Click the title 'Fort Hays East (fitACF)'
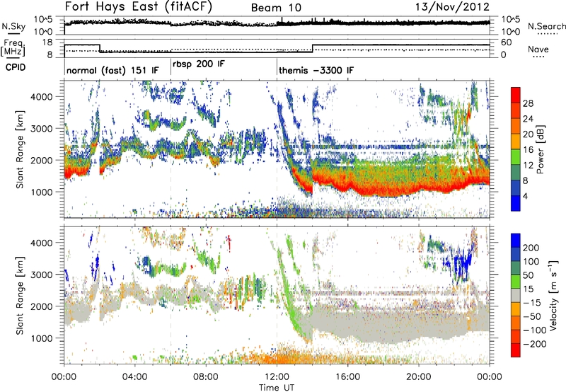The image size is (566, 392). [x=138, y=7]
